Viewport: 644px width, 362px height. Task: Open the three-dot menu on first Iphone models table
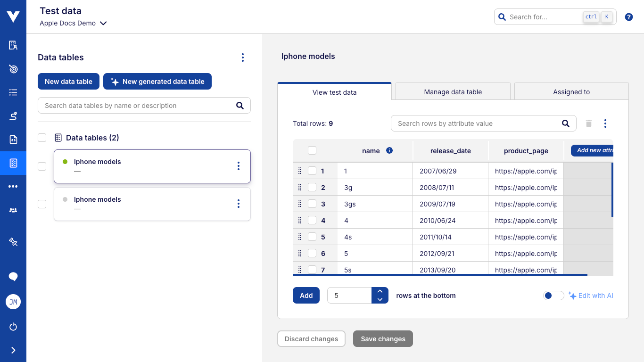click(x=239, y=166)
